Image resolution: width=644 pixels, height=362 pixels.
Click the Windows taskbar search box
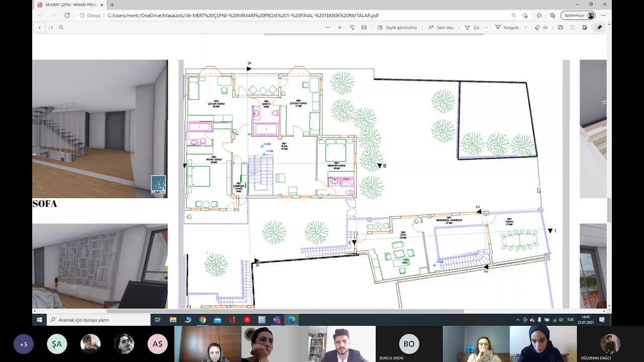pos(99,320)
